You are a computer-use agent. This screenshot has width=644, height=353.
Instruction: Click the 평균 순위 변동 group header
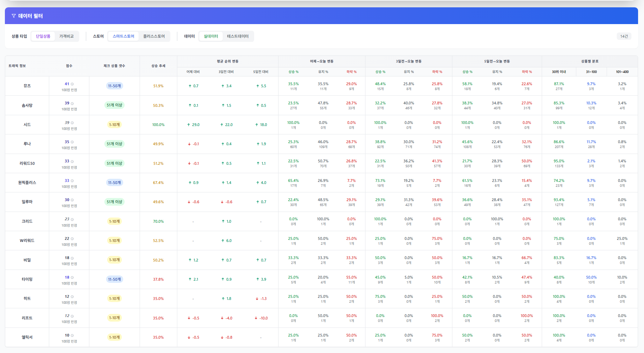[228, 61]
